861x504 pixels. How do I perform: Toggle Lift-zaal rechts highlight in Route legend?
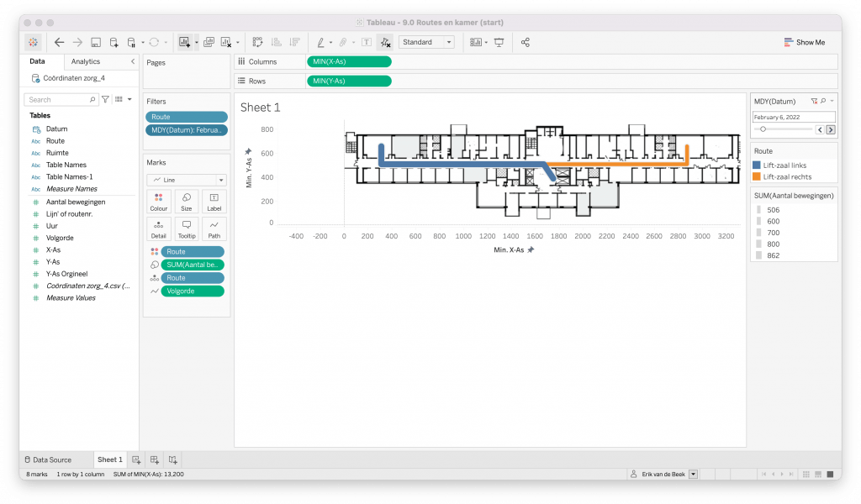787,177
